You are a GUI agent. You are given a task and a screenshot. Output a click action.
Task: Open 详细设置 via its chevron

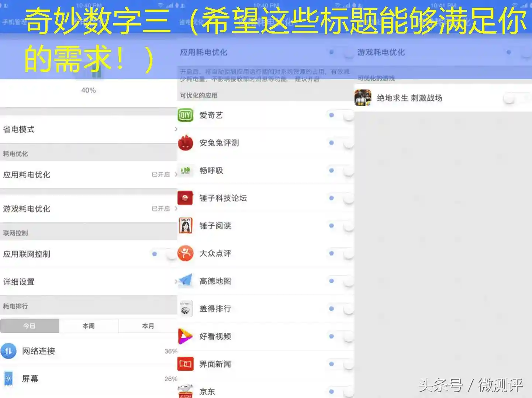(x=176, y=282)
